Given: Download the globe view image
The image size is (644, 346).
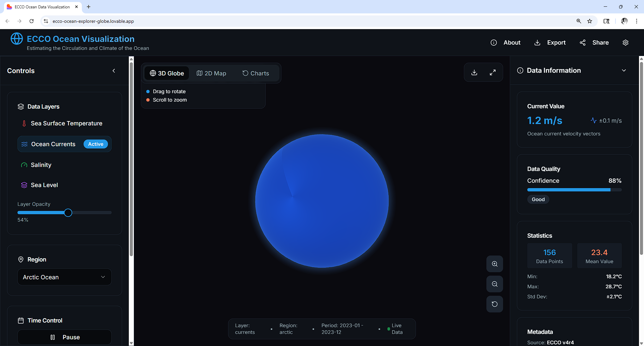Looking at the screenshot, I should click(474, 72).
